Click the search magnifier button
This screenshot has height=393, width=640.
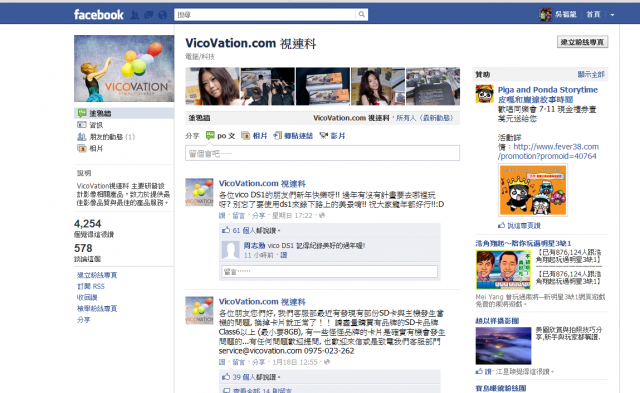(362, 15)
